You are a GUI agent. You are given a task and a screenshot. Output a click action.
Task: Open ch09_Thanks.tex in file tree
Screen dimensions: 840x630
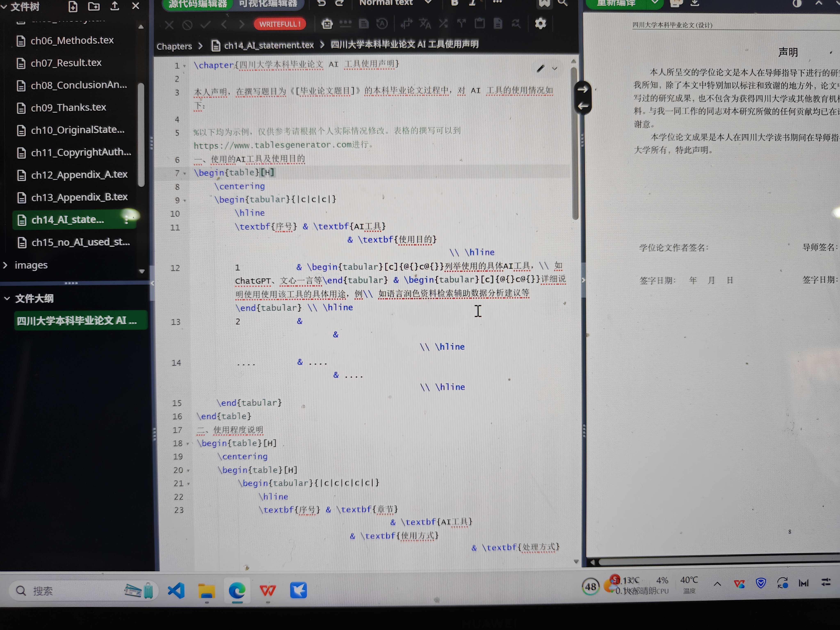(68, 108)
